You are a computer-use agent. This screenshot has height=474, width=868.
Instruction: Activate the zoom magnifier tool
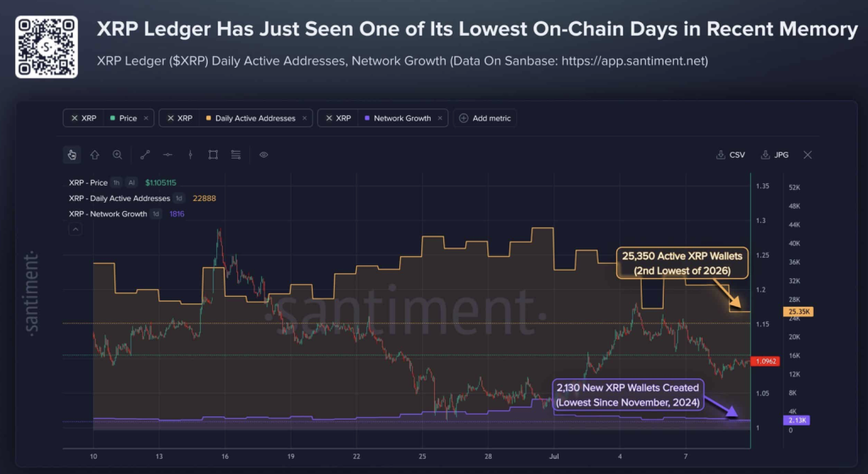pos(117,154)
